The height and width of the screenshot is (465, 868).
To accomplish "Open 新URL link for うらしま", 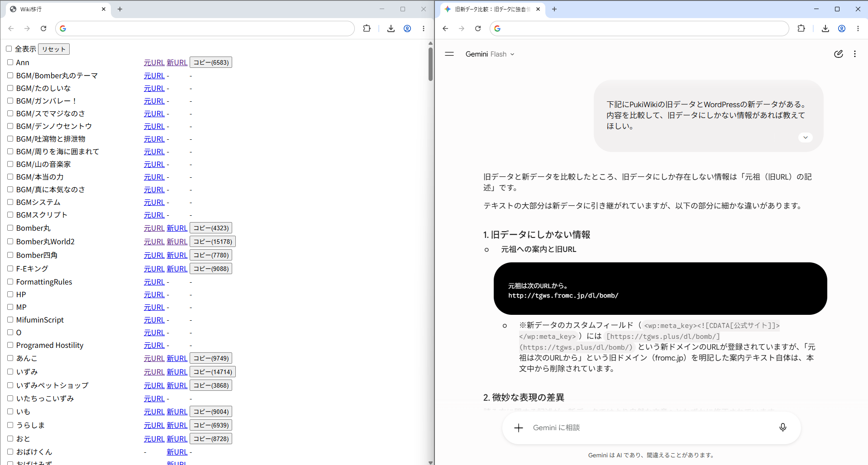I will pos(177,425).
